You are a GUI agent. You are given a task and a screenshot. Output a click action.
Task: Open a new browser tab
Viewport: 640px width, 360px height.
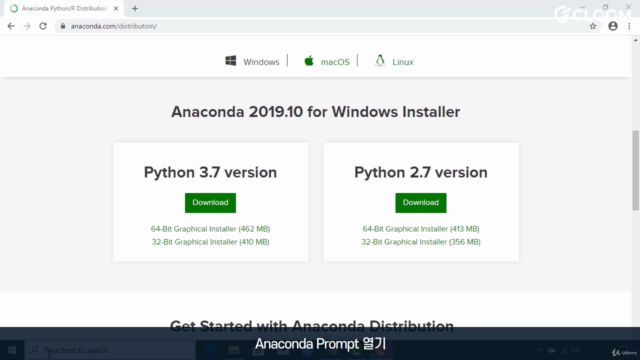[135, 9]
